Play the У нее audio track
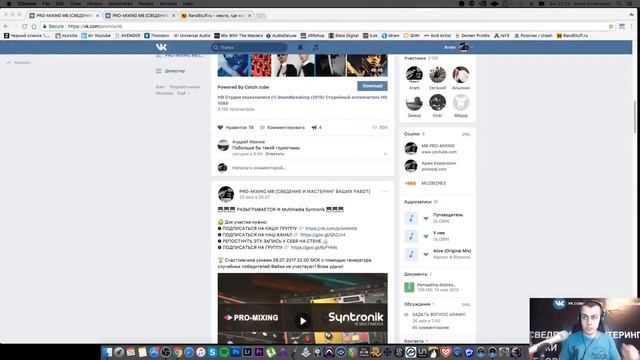Image resolution: width=640 pixels, height=360 pixels. point(411,236)
